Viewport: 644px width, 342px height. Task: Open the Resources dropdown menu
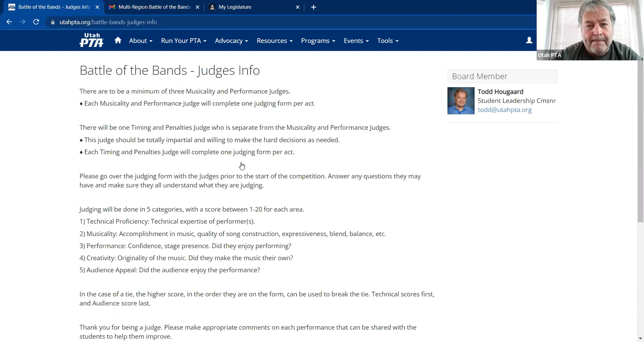275,41
